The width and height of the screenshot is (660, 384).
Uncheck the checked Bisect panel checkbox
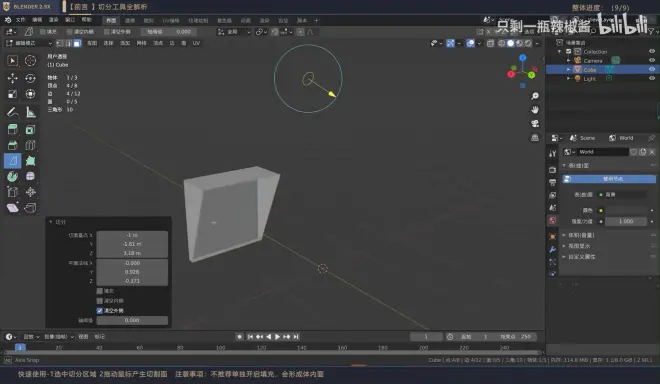point(100,311)
